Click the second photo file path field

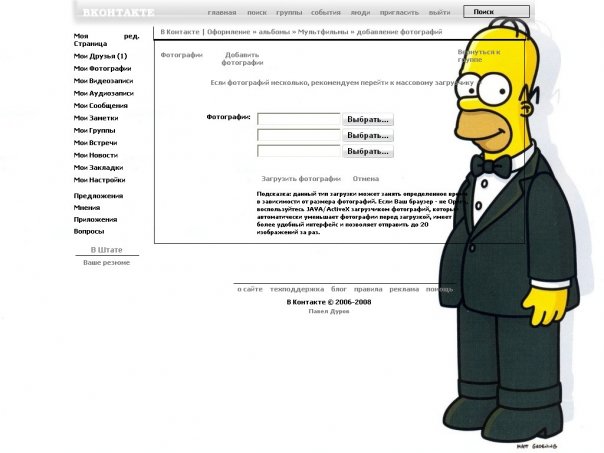(x=299, y=135)
